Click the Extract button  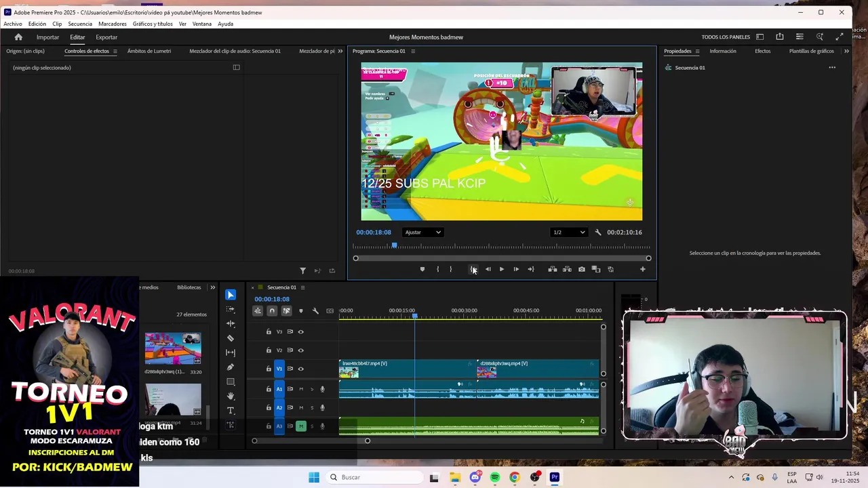[x=567, y=269]
